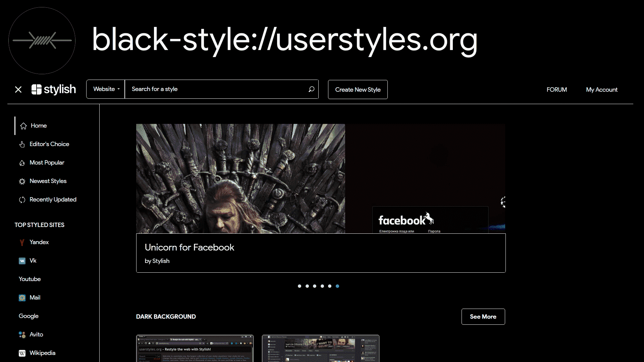Open Unicorn for Facebook title

point(190,247)
